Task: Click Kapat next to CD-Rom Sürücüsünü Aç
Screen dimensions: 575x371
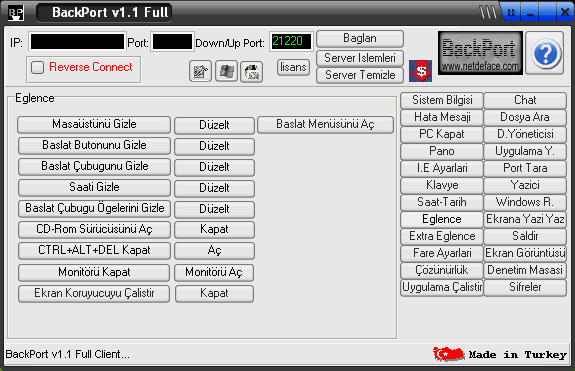Action: (214, 229)
